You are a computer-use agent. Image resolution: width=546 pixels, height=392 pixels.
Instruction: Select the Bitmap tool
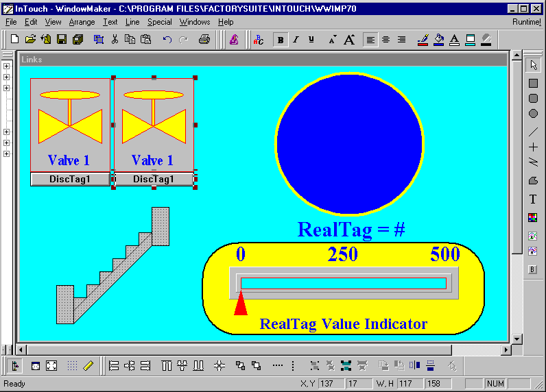(x=532, y=218)
